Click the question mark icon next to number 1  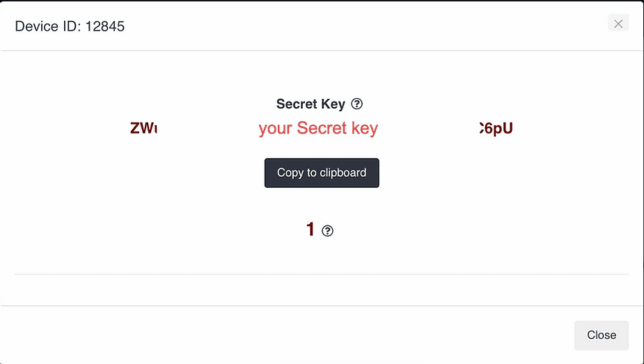327,230
